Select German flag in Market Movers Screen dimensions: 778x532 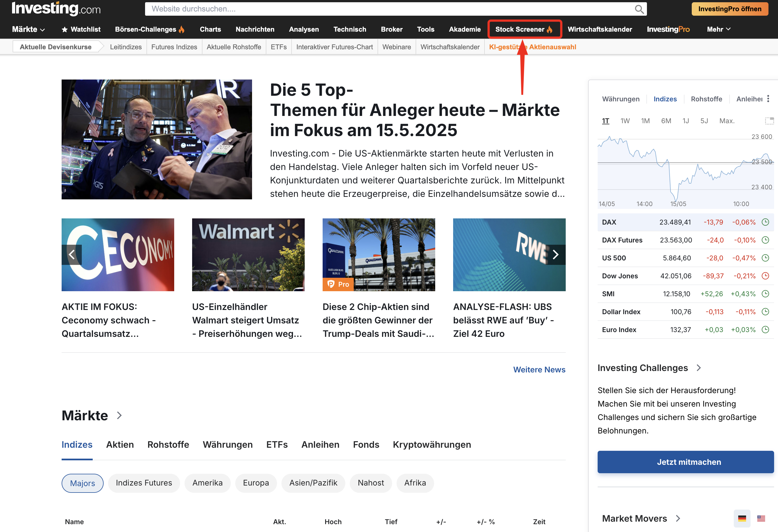tap(742, 518)
